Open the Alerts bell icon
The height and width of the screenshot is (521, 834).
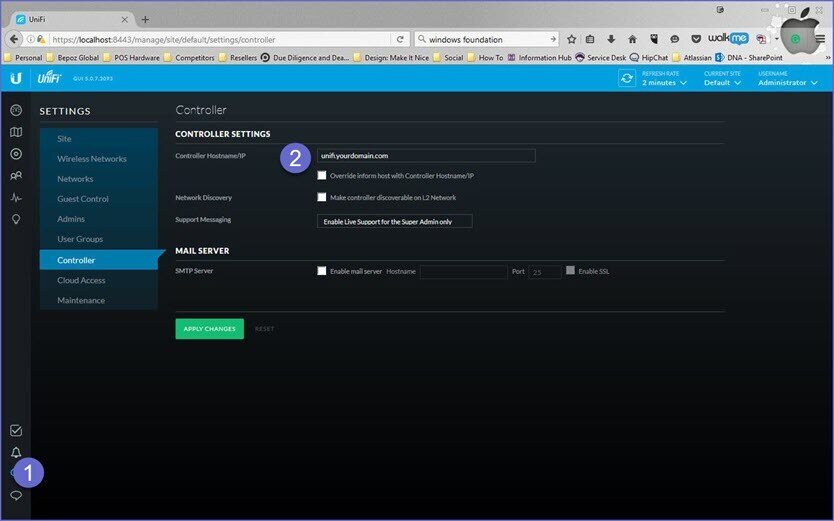click(x=16, y=453)
